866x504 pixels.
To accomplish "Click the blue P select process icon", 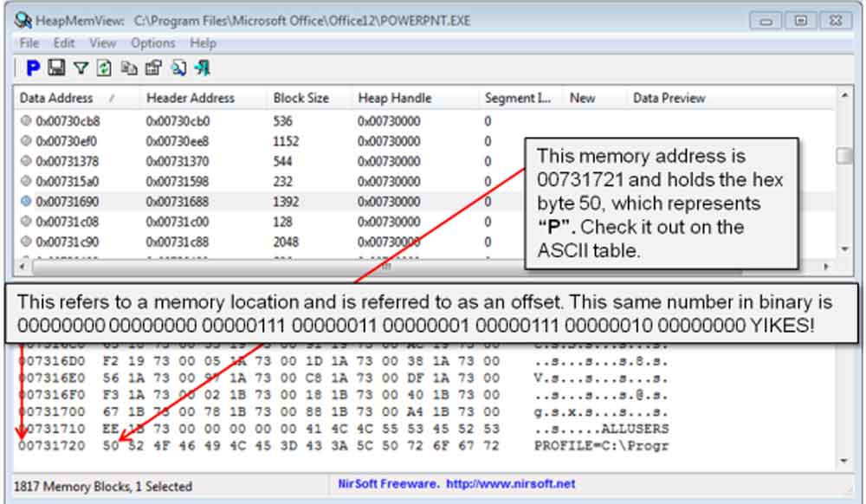I will click(33, 68).
